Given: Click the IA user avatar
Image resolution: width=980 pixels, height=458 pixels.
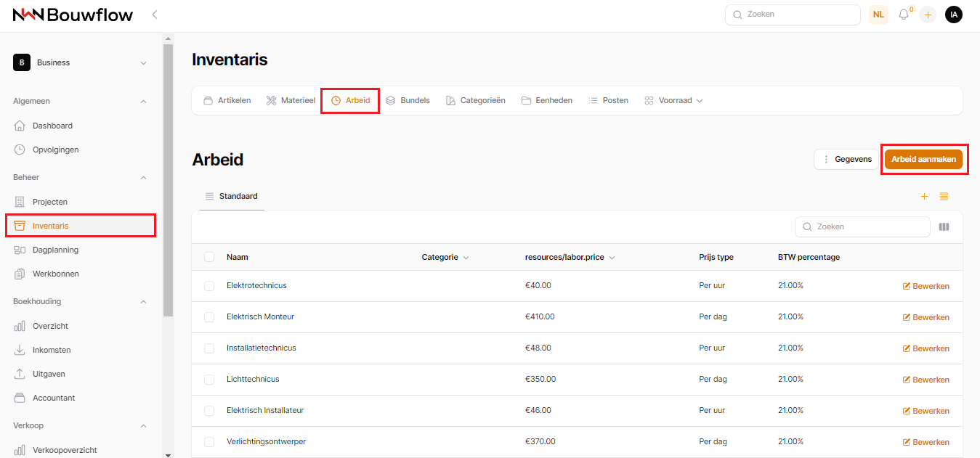Looking at the screenshot, I should pyautogui.click(x=953, y=15).
